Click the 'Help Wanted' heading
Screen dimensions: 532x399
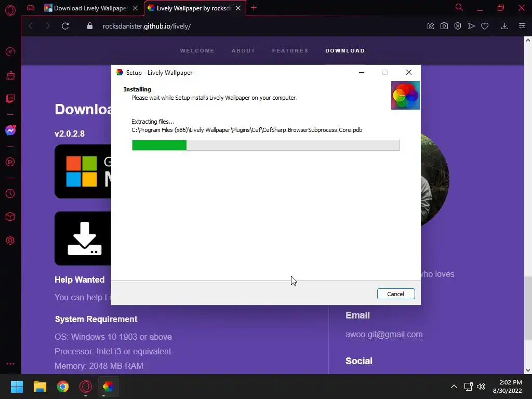tap(79, 280)
